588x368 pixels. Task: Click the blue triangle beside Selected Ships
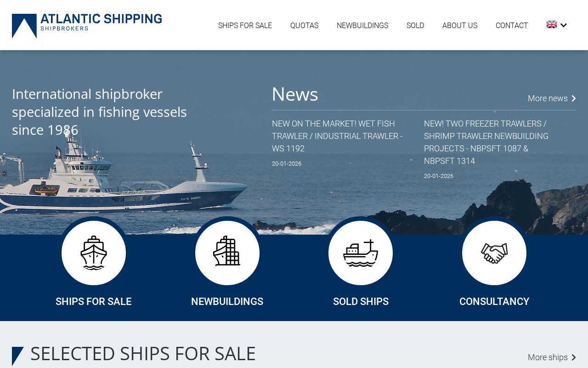tap(18, 356)
